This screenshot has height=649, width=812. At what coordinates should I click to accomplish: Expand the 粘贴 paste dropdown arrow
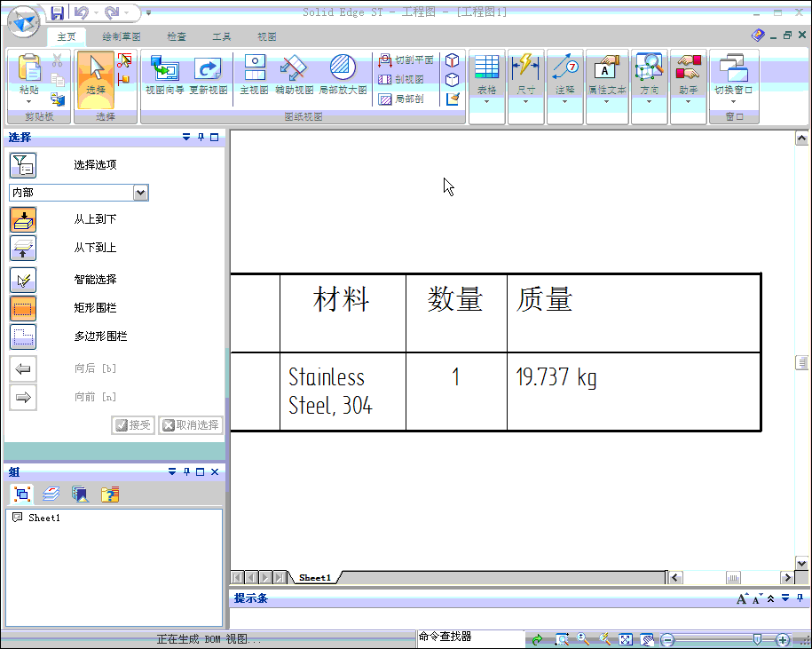coord(29,102)
